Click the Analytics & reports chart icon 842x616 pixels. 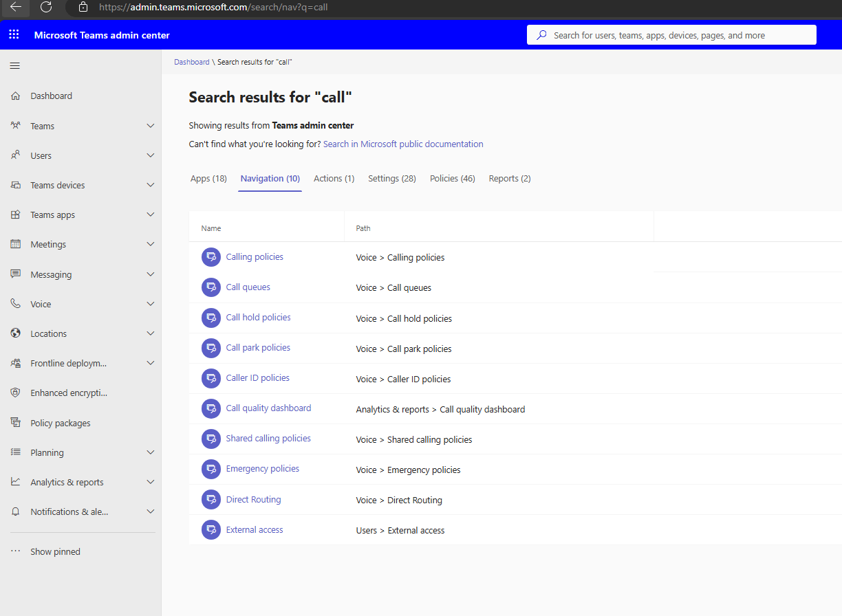click(x=15, y=482)
